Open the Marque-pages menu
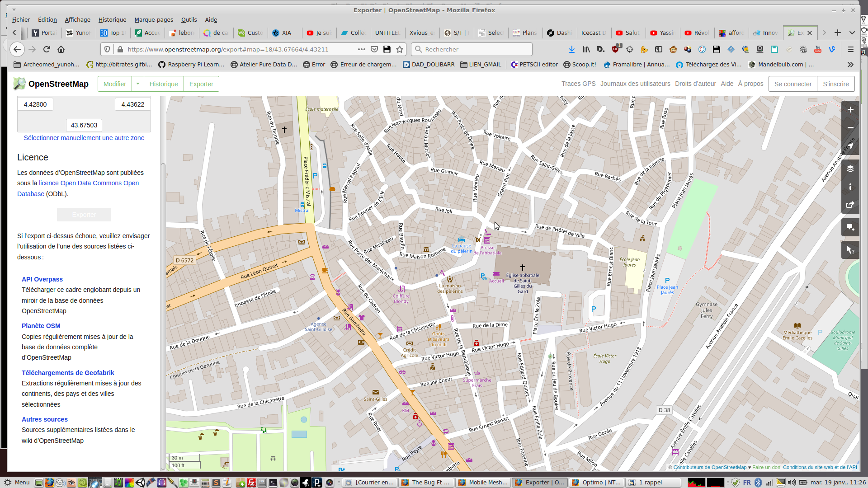 point(154,19)
